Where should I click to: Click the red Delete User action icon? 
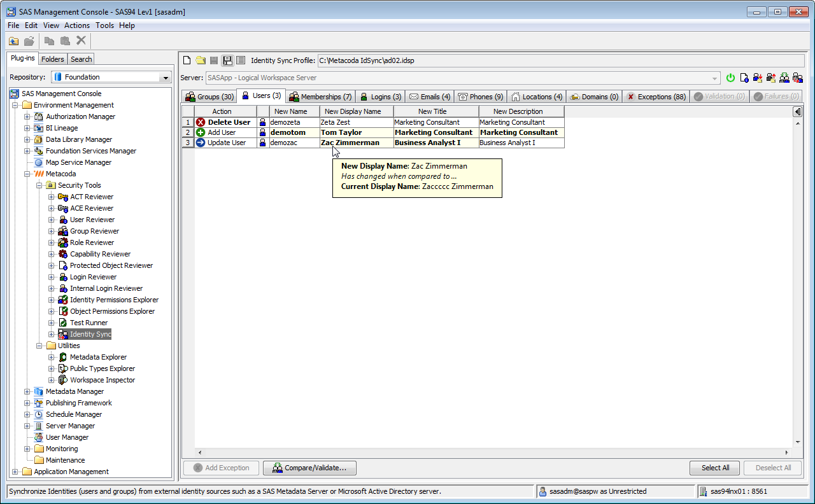201,122
